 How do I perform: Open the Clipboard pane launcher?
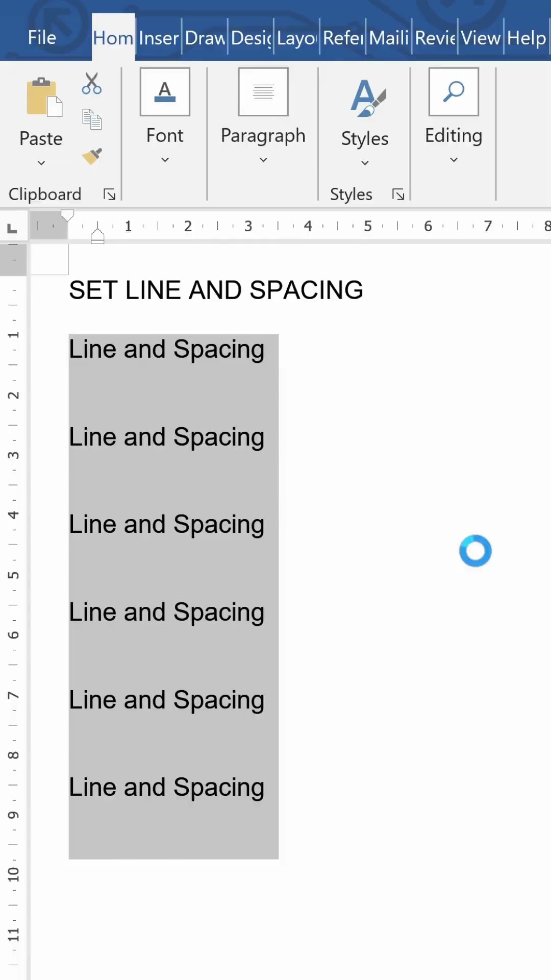[109, 194]
